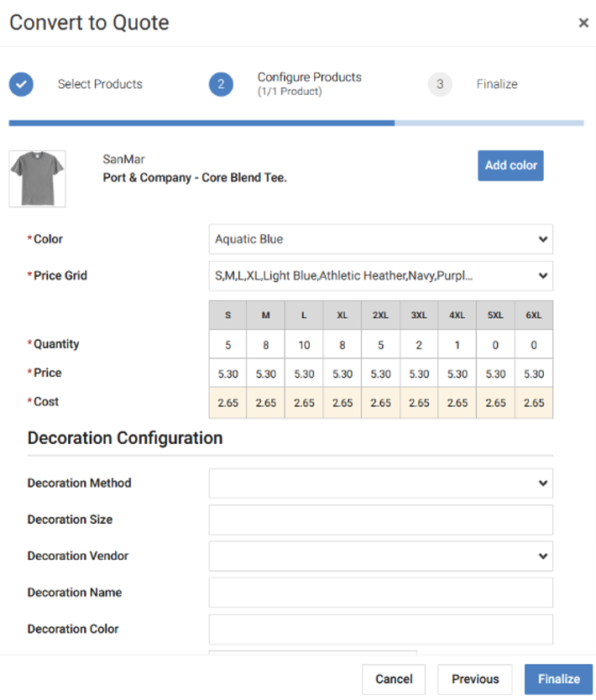Click the Decoration Size input field
596x700 pixels.
pyautogui.click(x=380, y=520)
